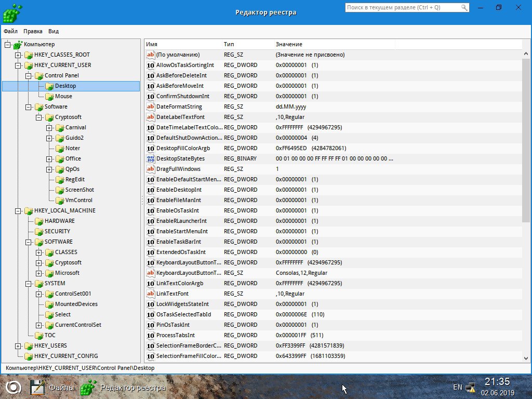
Task: Collapse the Cryptosoft key under Software
Action: 38,117
